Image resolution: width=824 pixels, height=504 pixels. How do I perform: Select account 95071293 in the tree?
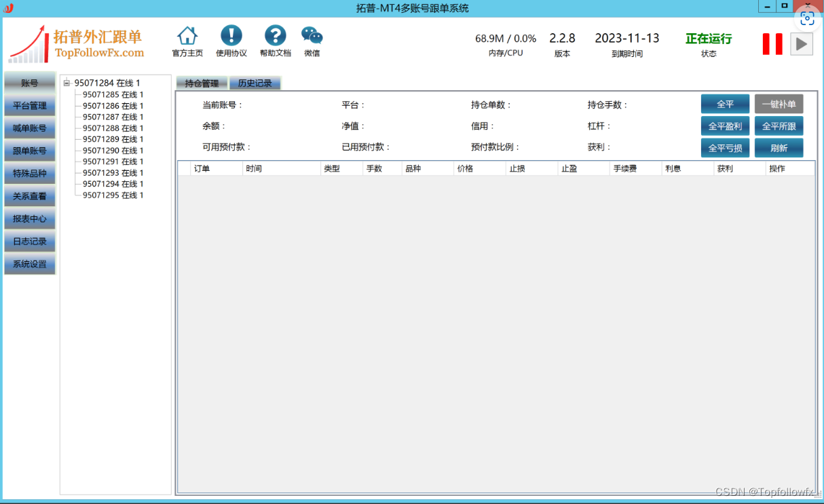pyautogui.click(x=113, y=173)
